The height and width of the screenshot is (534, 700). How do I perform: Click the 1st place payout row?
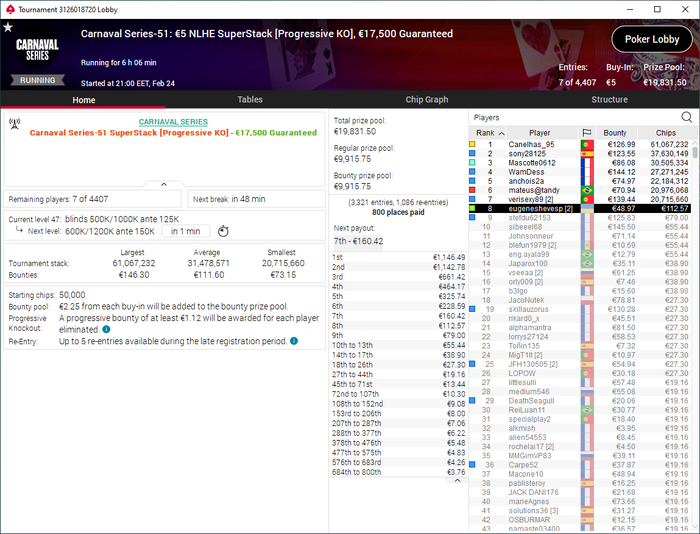398,257
